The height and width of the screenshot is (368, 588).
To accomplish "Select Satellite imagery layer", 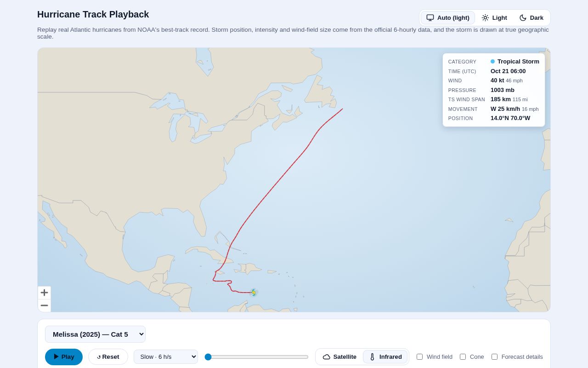I will tap(339, 357).
